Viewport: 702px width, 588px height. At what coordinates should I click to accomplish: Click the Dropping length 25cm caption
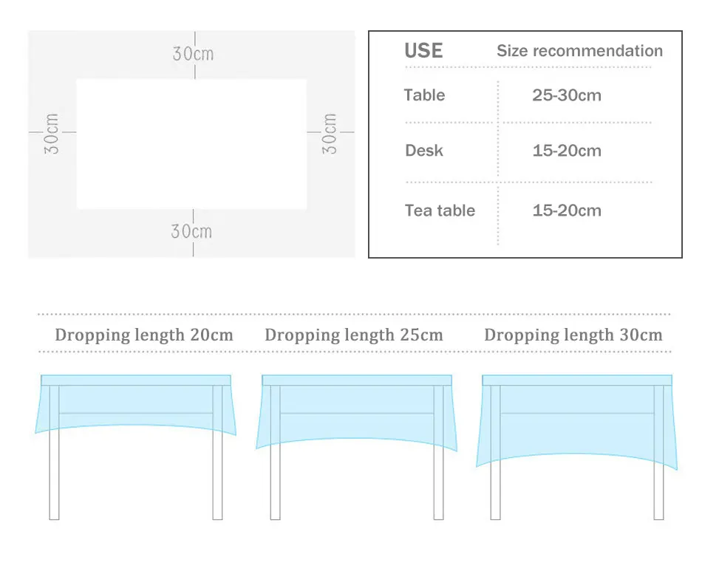click(x=354, y=335)
